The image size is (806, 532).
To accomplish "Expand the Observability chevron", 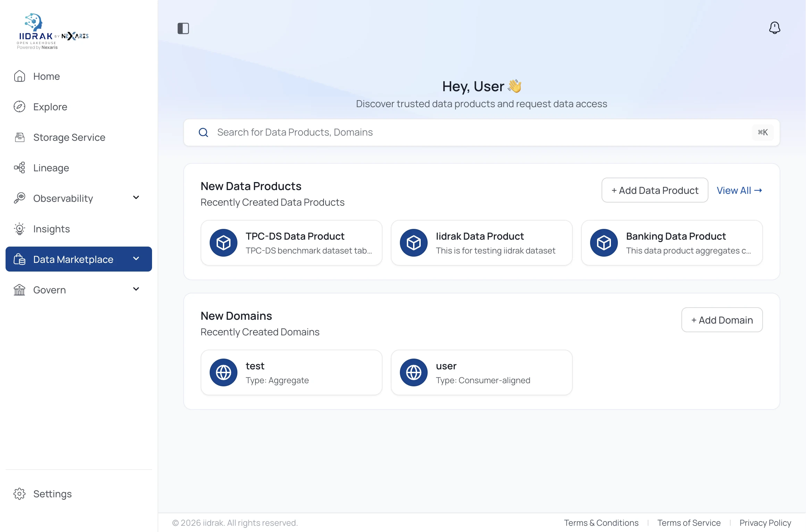I will click(x=136, y=198).
